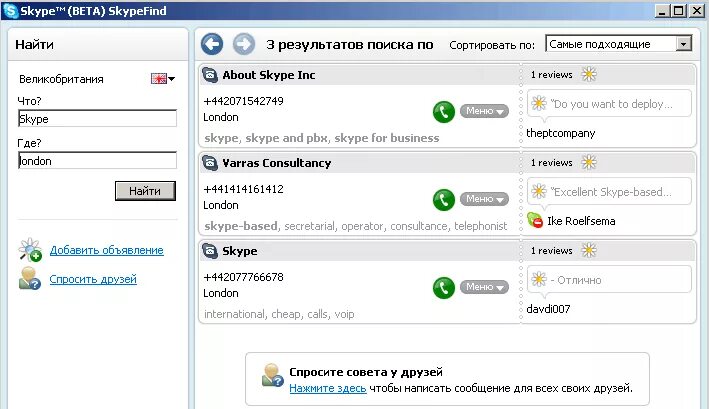This screenshot has width=709, height=409.
Task: Go back with the blue left arrow
Action: pyautogui.click(x=212, y=44)
